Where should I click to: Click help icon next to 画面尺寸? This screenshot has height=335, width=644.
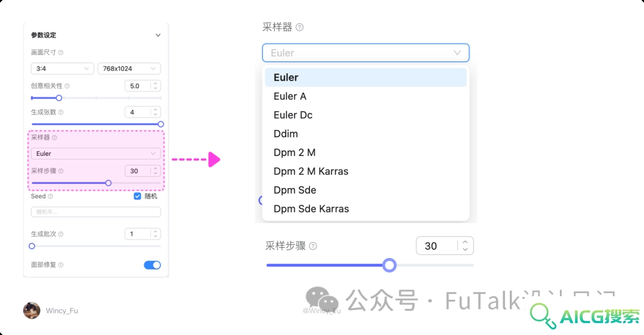[61, 53]
